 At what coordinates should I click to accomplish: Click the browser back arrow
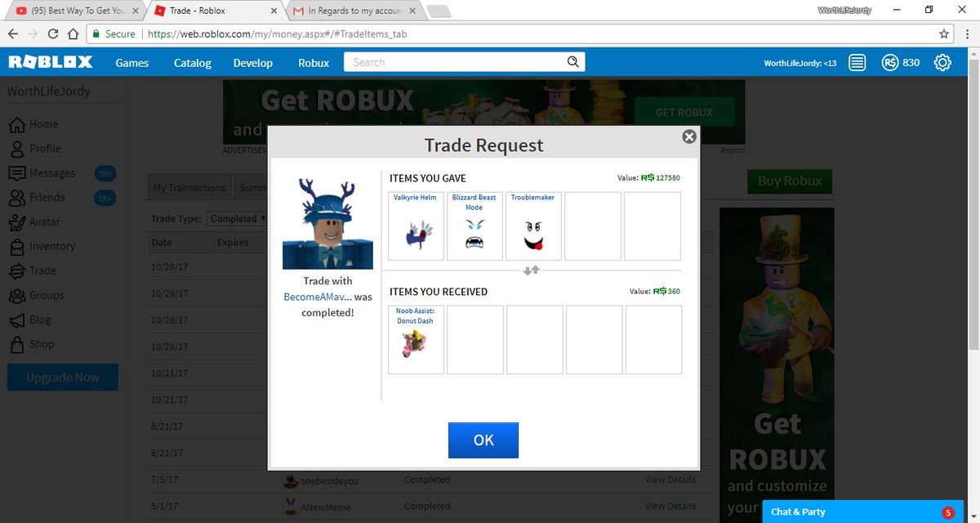[13, 34]
